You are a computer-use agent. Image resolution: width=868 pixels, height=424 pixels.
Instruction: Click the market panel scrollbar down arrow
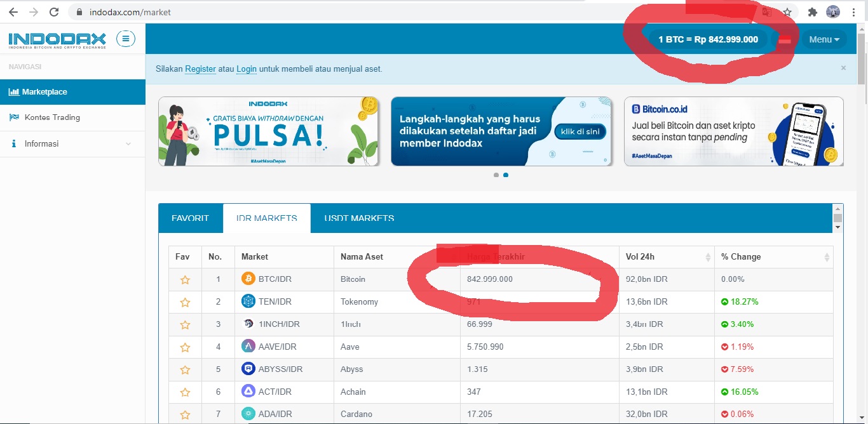click(x=838, y=227)
